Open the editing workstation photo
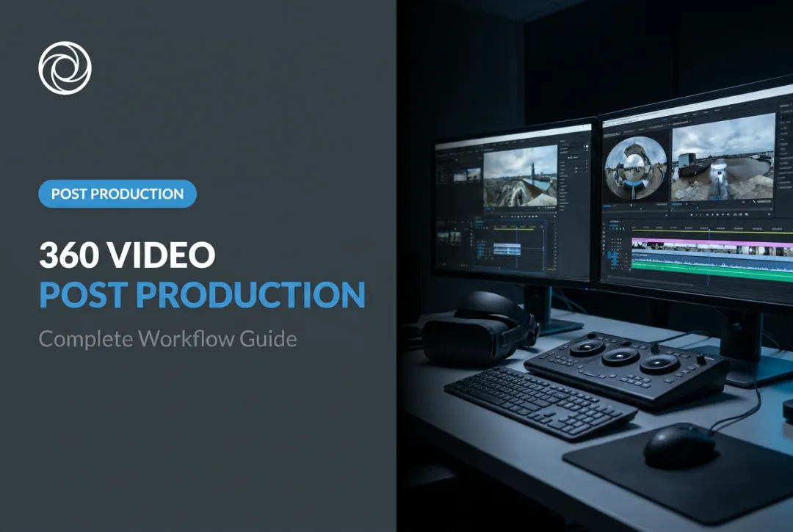Screen dimensions: 793x532 pyautogui.click(x=595, y=266)
